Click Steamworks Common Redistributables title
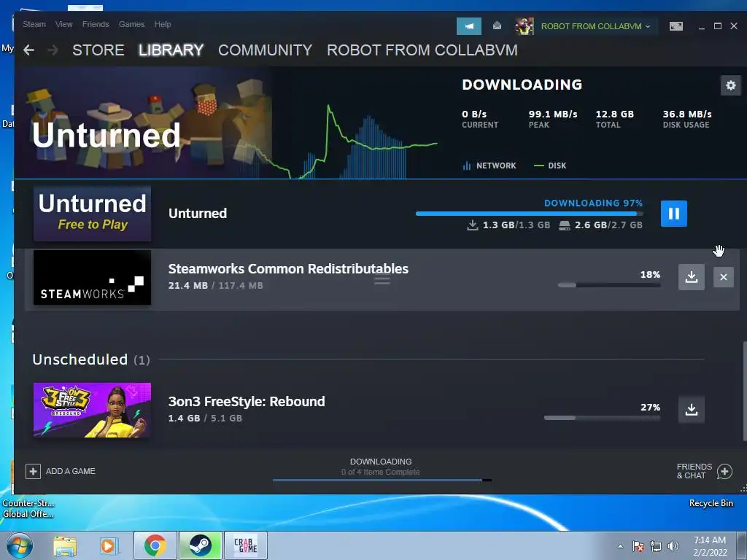 pyautogui.click(x=288, y=269)
